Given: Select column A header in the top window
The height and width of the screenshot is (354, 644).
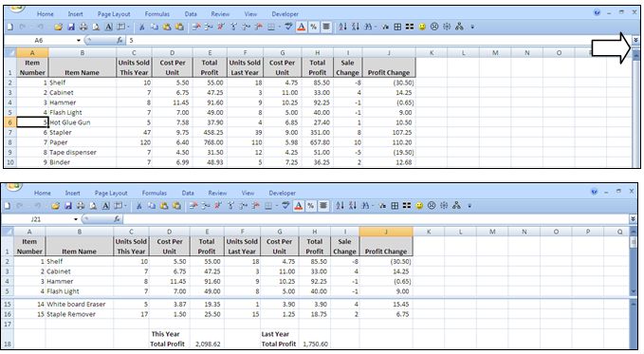Looking at the screenshot, I should [x=32, y=52].
